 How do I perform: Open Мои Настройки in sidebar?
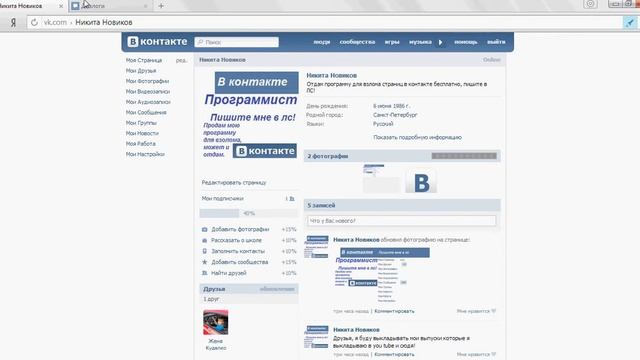pyautogui.click(x=145, y=154)
